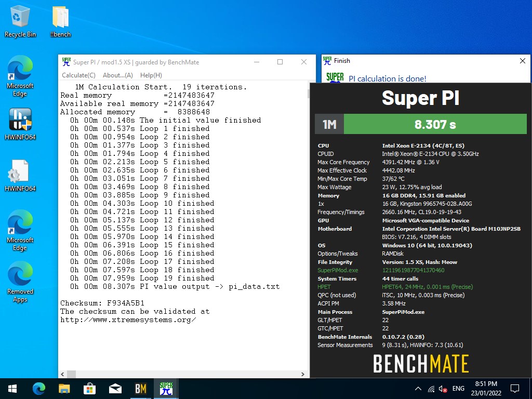Screen dimensions: 532x399
Task: Click the SuperPiMod.exe green label
Action: click(338, 270)
